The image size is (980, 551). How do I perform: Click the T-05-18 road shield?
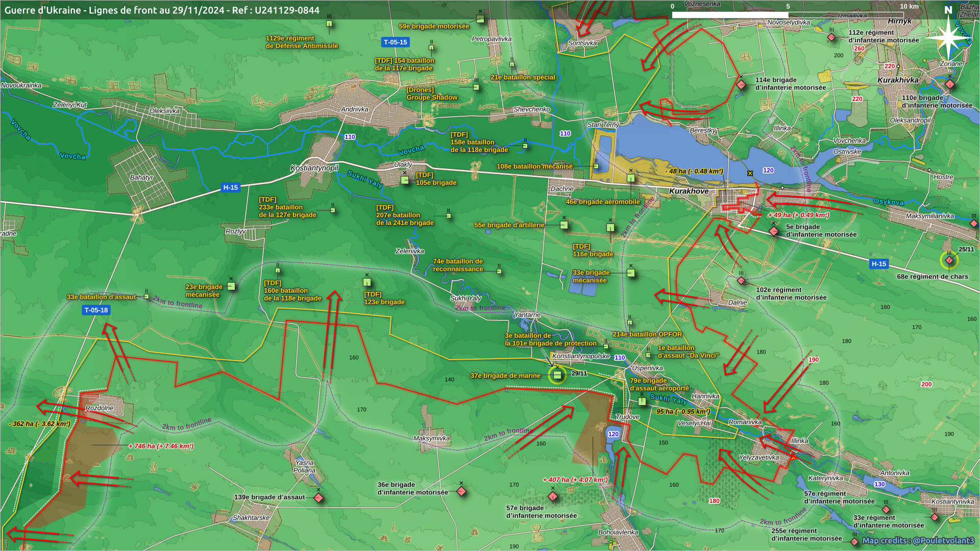96,310
